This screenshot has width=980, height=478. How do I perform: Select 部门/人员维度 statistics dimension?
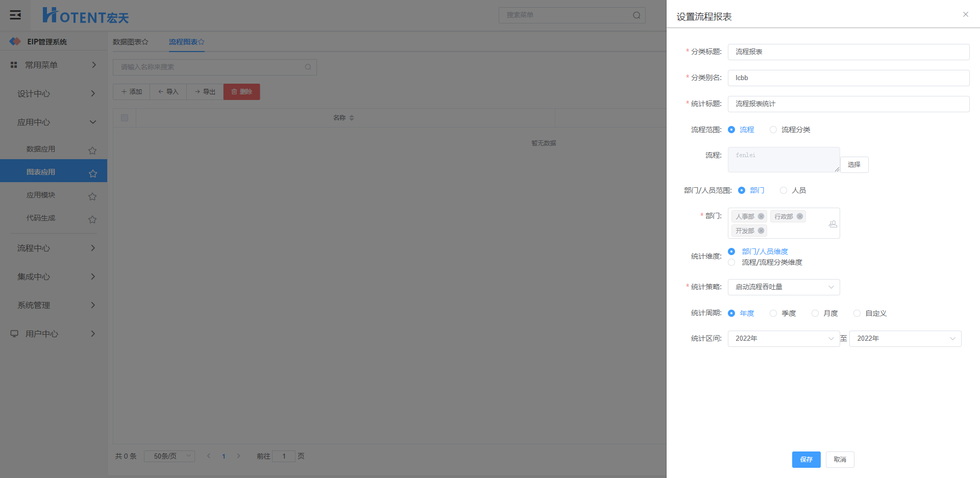pyautogui.click(x=731, y=251)
